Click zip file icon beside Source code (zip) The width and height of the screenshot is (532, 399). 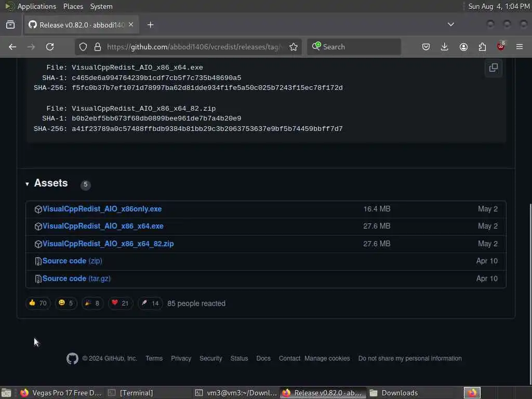[38, 261]
